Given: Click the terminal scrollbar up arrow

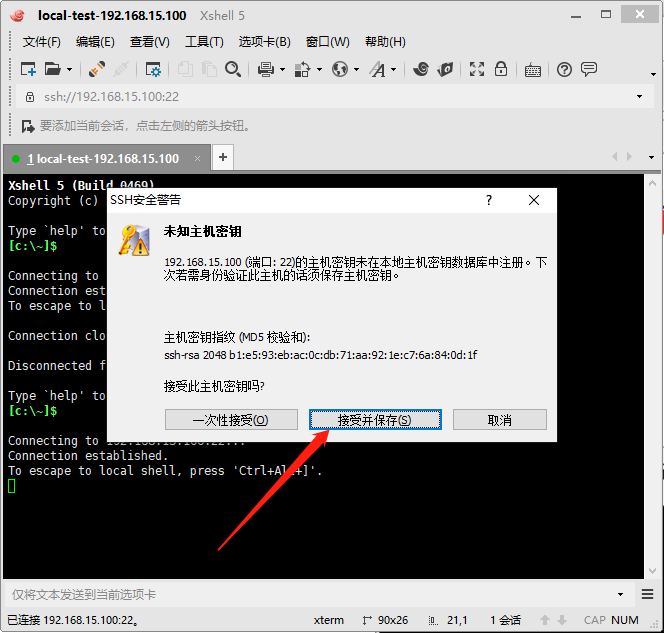Looking at the screenshot, I should pyautogui.click(x=652, y=183).
